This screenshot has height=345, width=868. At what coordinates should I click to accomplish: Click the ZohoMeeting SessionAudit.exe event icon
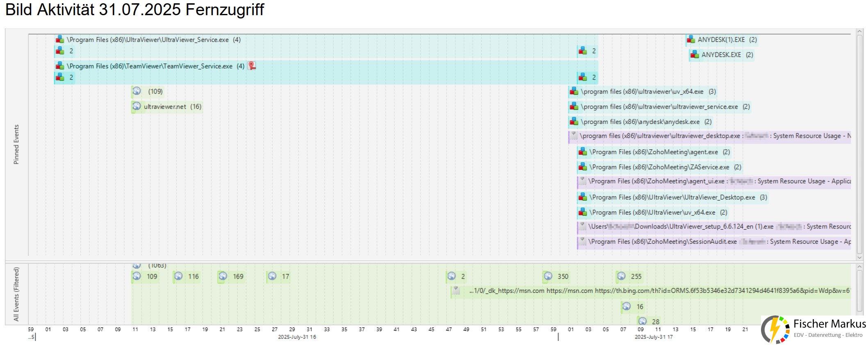coord(583,241)
